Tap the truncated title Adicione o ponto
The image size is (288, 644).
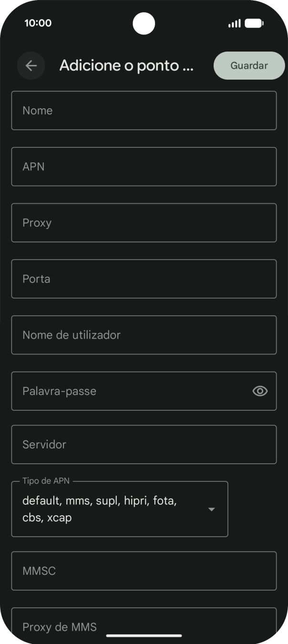tap(127, 65)
